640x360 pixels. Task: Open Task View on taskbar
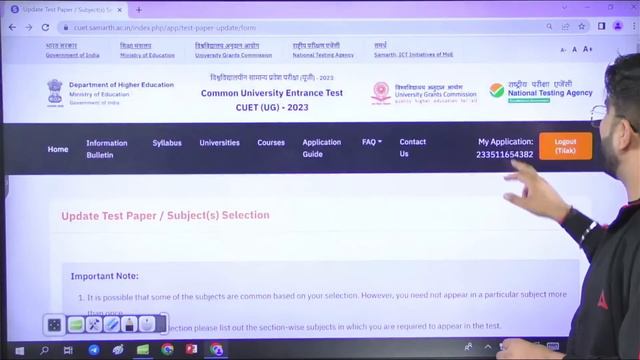click(68, 350)
